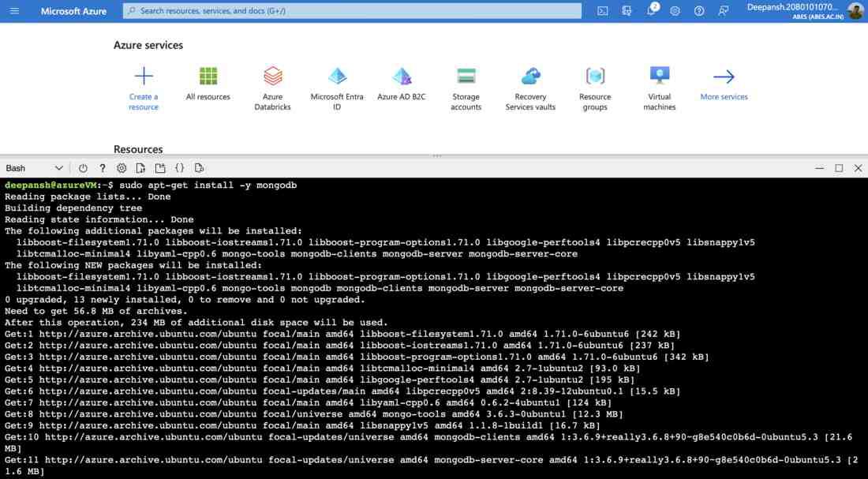
Task: Minimize the Cloud Shell pane
Action: [820, 168]
